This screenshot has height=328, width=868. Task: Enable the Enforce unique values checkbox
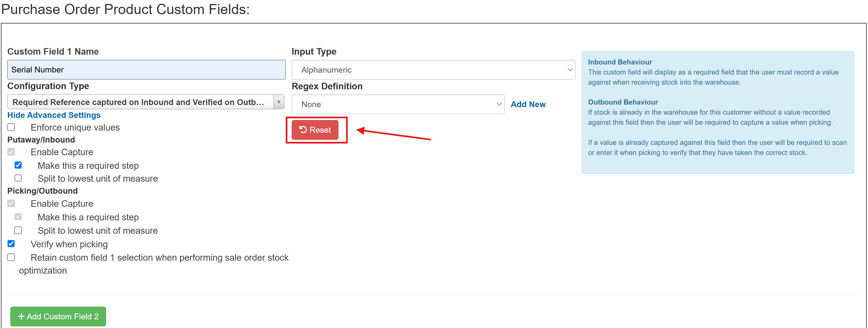point(11,127)
